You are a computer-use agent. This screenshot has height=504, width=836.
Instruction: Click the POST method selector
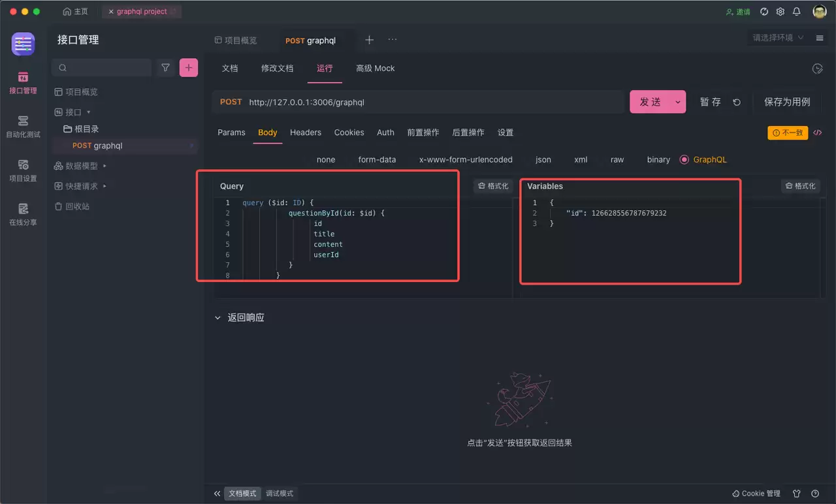[231, 102]
